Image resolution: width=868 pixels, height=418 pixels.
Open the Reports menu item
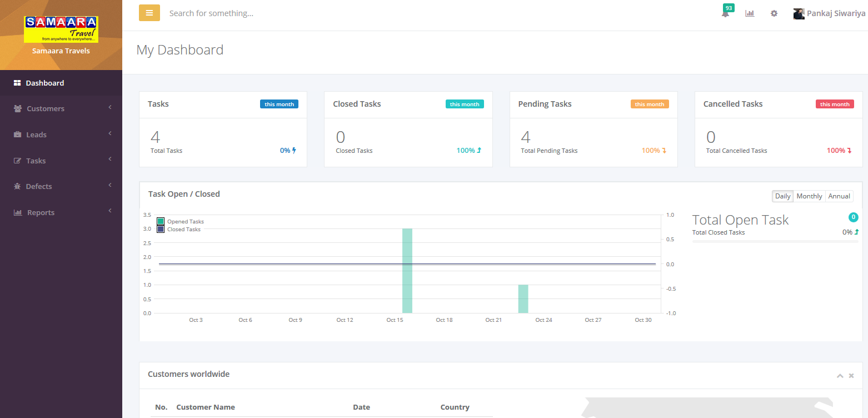coord(41,212)
